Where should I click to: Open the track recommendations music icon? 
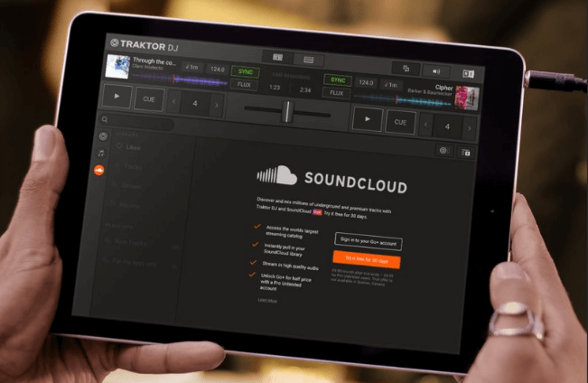406,69
